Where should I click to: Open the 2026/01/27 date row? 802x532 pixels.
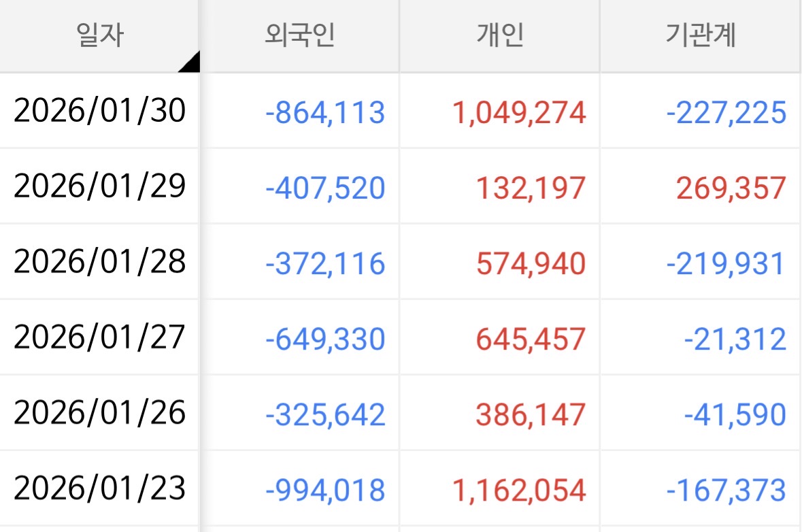click(99, 337)
